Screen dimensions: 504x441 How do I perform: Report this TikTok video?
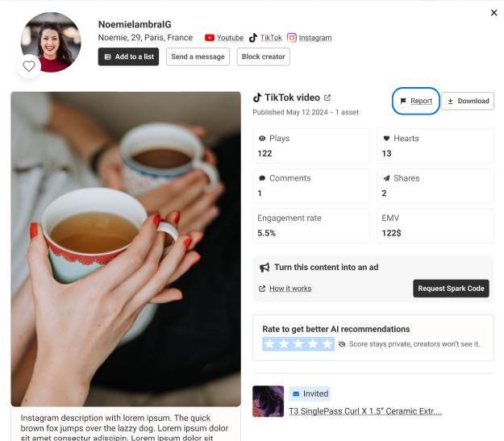416,101
